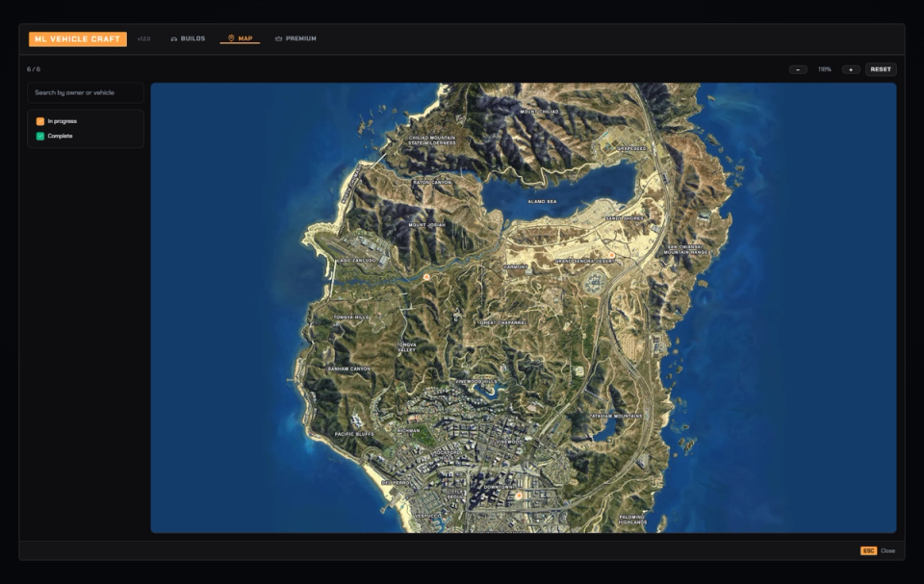Close the panel via ESC button
The width and height of the screenshot is (924, 584).
click(x=868, y=551)
